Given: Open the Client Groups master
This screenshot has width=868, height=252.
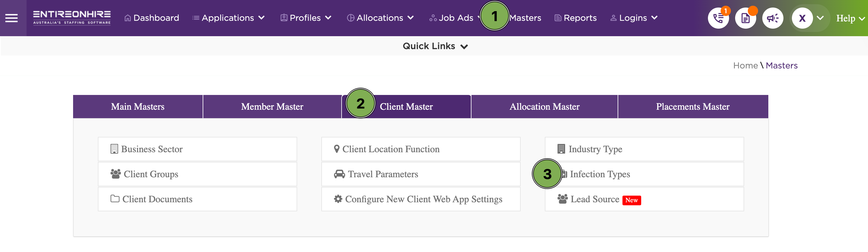Looking at the screenshot, I should [198, 174].
